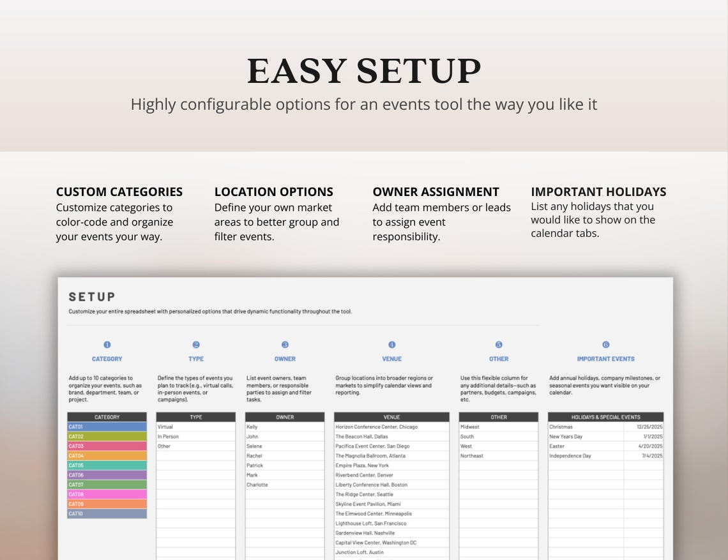
Task: Select 'The Magnolia Ballroom, Atlanta' venue
Action: click(392, 455)
